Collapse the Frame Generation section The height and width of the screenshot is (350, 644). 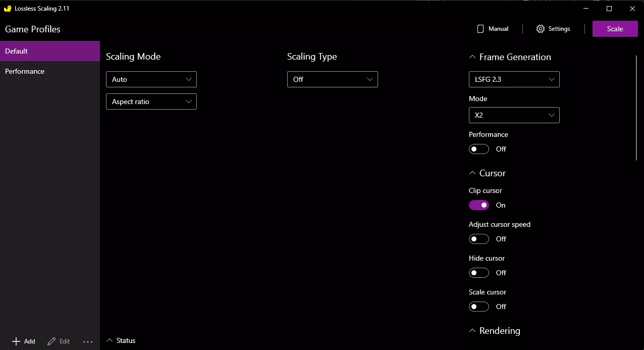pyautogui.click(x=510, y=57)
